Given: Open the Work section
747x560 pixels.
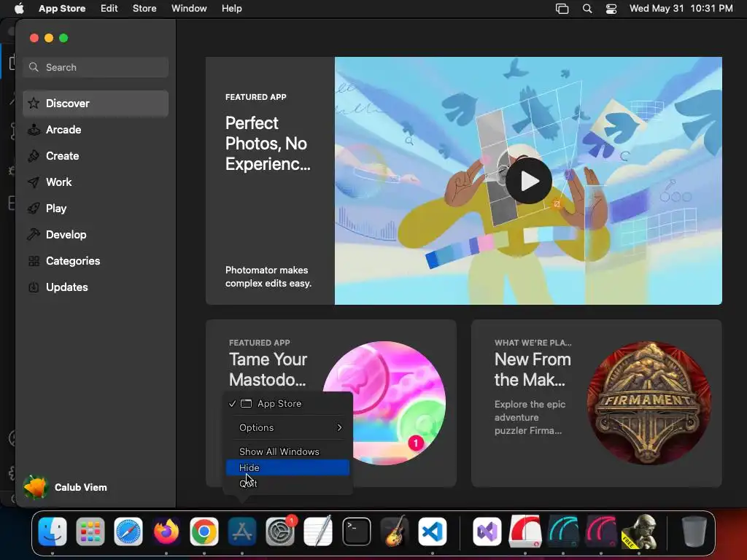Looking at the screenshot, I should (x=96, y=182).
